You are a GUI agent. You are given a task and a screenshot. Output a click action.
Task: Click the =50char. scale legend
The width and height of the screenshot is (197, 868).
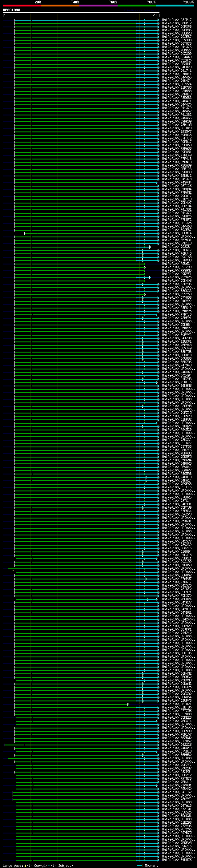click(148, 865)
